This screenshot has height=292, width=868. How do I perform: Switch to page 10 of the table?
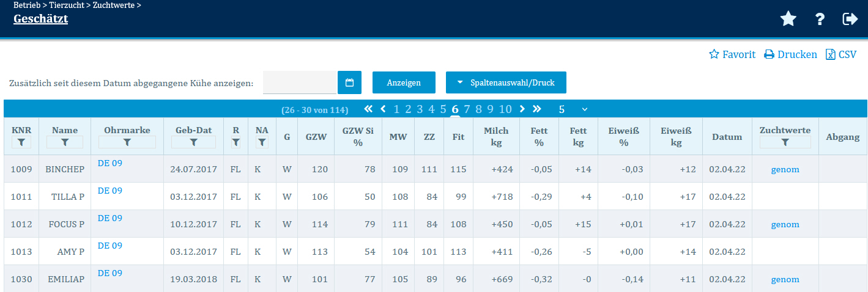pyautogui.click(x=505, y=109)
